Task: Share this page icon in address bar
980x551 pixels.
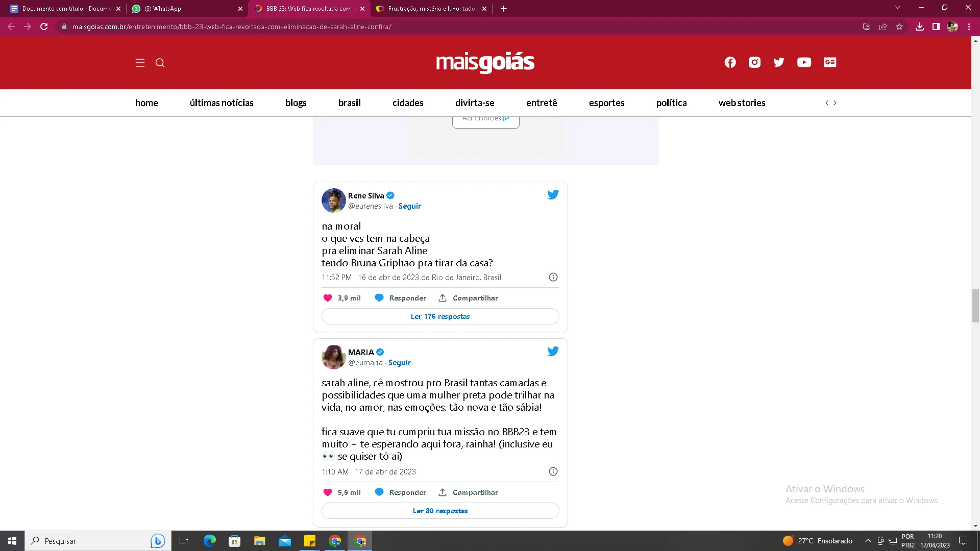Action: coord(883,27)
